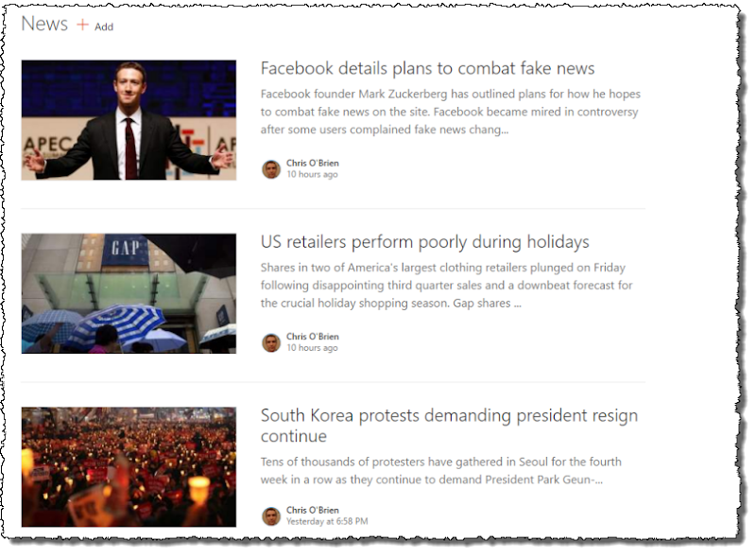756x558 pixels.
Task: Open 'South Korea protests demanding president resign' headline
Action: 449,426
